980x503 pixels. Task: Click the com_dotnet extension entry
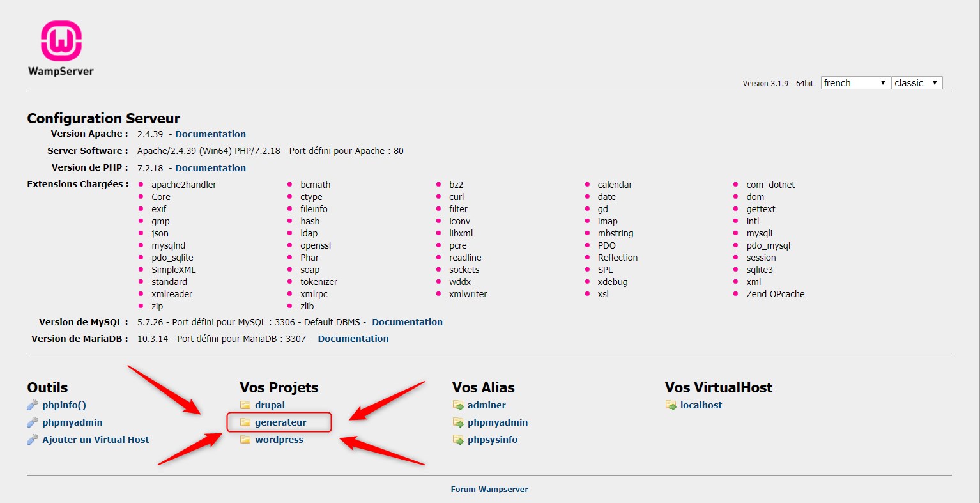tap(770, 185)
